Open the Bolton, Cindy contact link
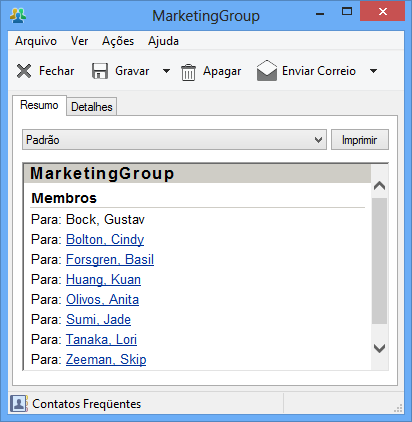Screen dimensions: 412x422 tap(105, 240)
